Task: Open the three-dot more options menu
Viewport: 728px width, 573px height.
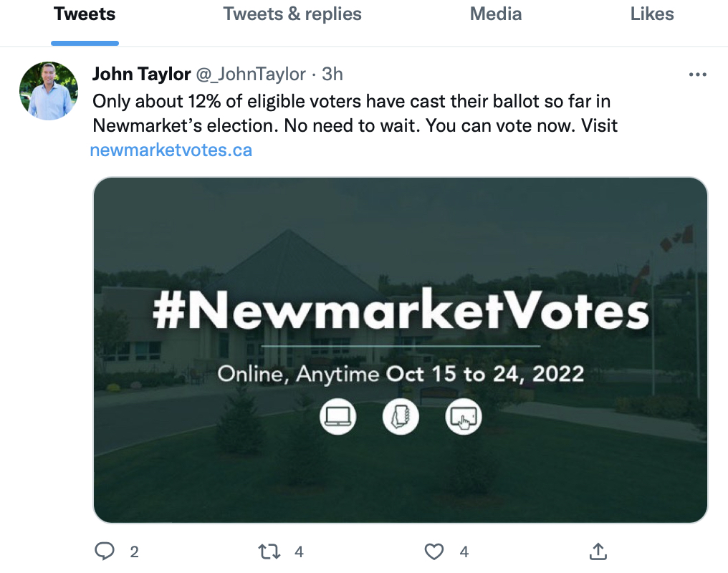Action: 698,74
